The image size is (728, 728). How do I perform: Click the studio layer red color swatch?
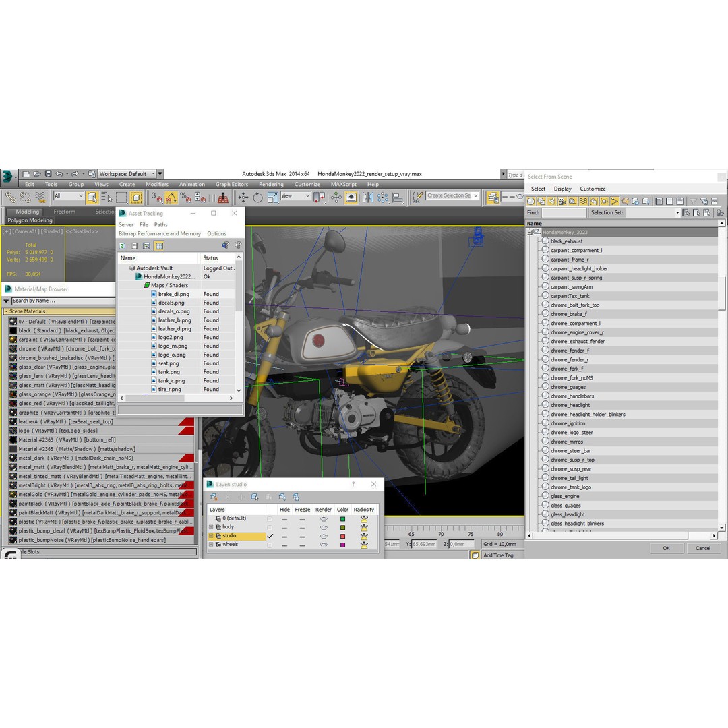click(342, 537)
